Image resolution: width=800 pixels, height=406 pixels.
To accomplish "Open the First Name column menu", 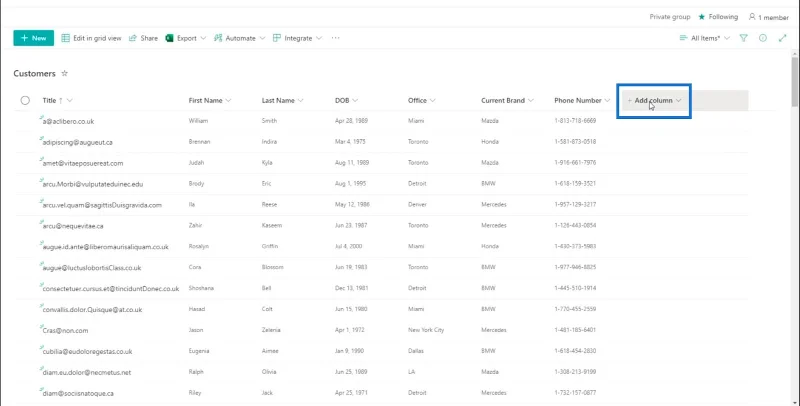I will (210, 100).
